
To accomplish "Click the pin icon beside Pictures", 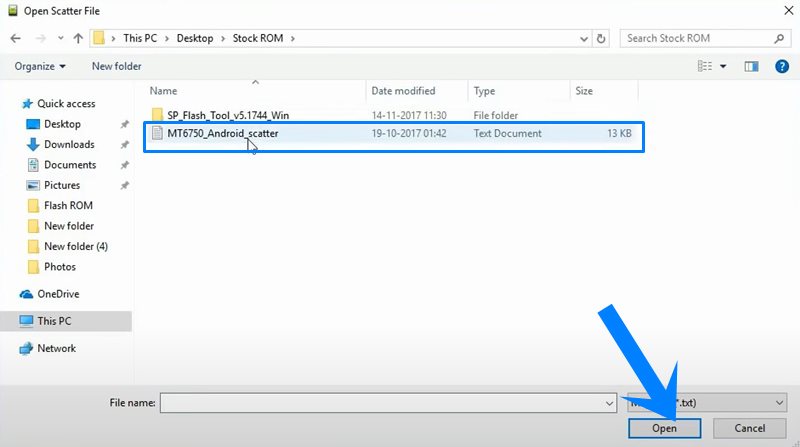I will [124, 185].
